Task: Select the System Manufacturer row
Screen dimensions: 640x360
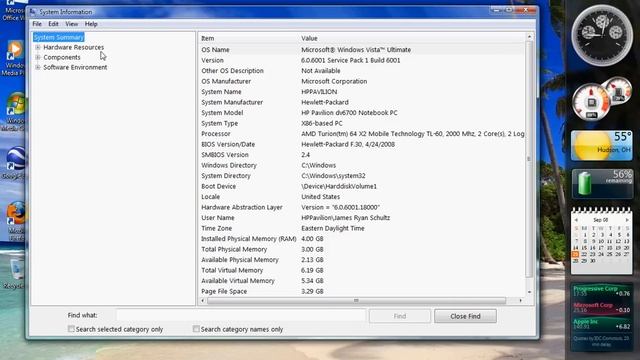Action: tap(362, 102)
